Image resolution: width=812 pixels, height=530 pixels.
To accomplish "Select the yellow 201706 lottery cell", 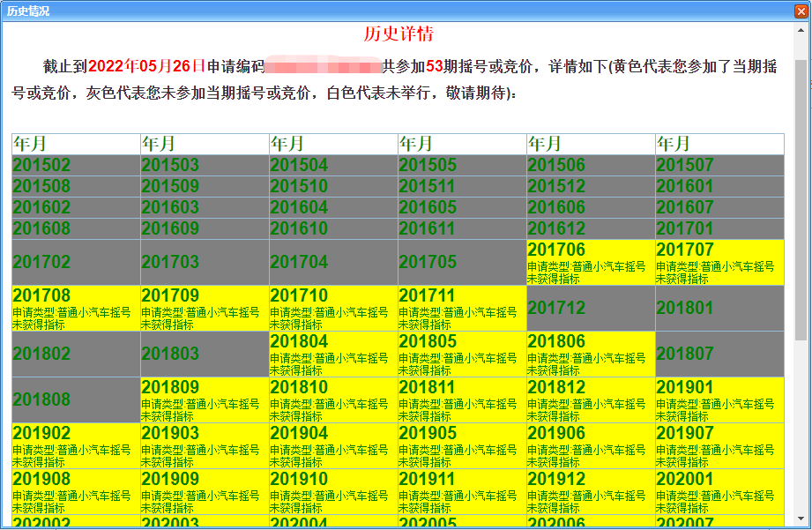I will tap(591, 262).
